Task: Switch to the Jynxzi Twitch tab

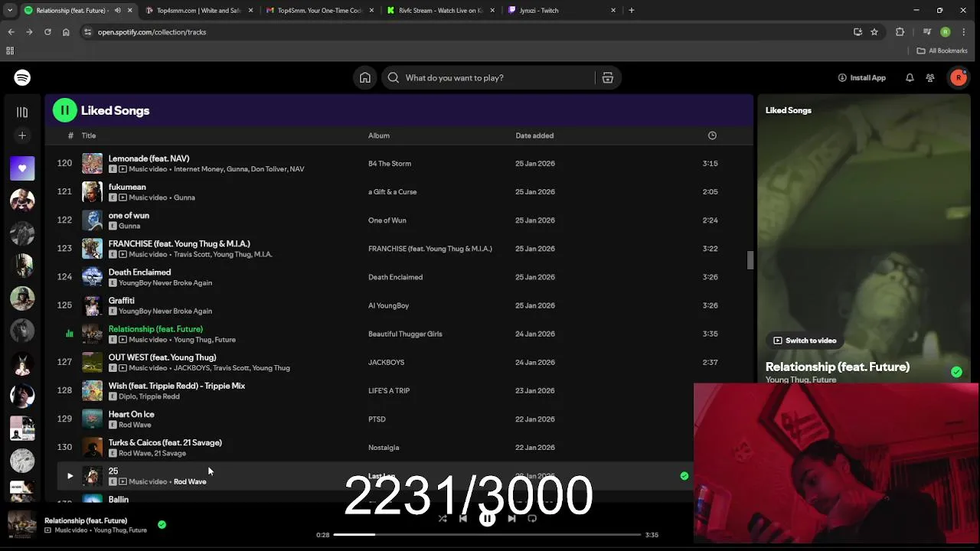Action: (561, 11)
